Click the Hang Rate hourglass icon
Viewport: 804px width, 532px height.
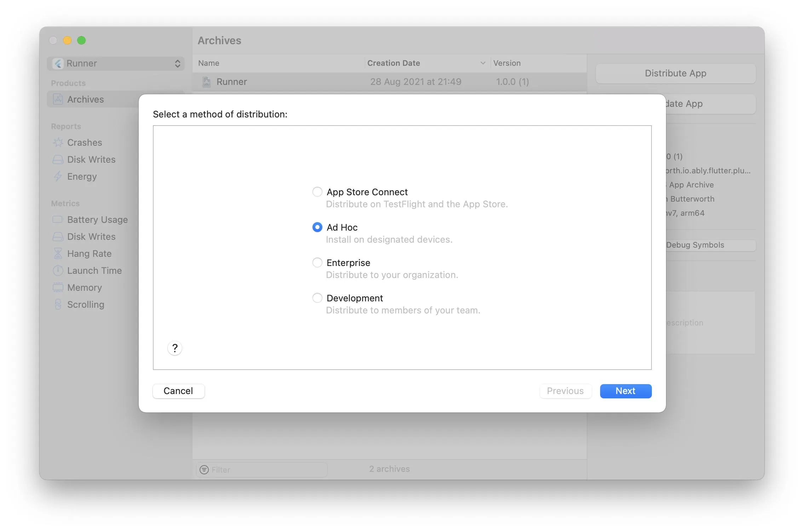click(x=58, y=253)
